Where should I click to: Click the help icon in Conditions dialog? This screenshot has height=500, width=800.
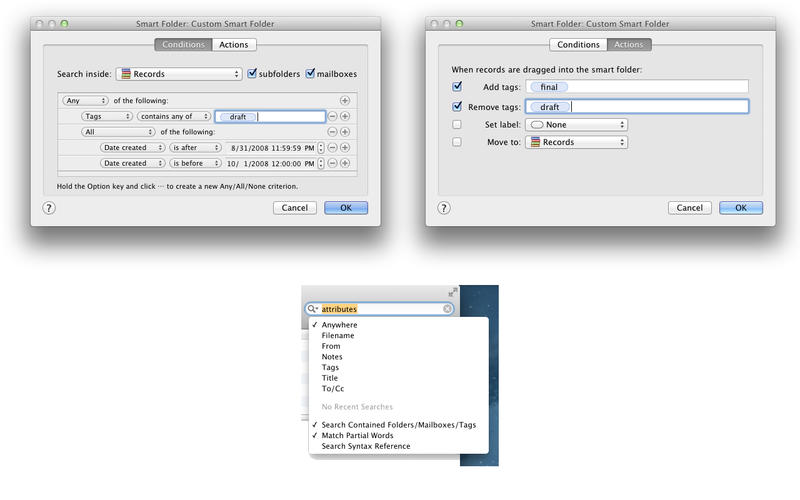(49, 208)
